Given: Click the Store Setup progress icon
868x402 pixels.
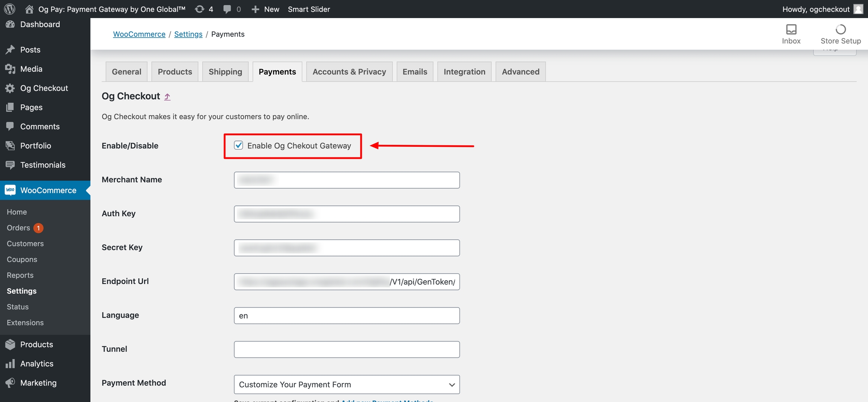Looking at the screenshot, I should click(840, 29).
